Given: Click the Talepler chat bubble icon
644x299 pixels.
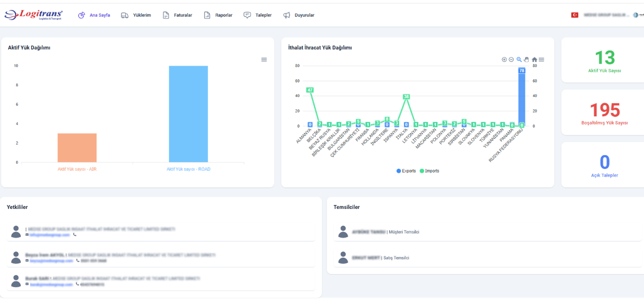Looking at the screenshot, I should click(x=247, y=15).
